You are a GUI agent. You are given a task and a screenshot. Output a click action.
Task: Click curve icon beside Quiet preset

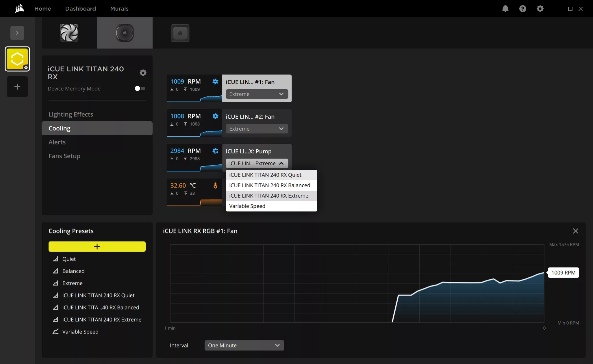[55, 259]
